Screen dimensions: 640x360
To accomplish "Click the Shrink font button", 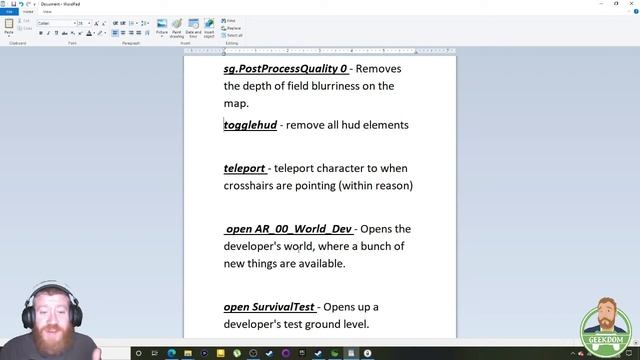I will (104, 23).
